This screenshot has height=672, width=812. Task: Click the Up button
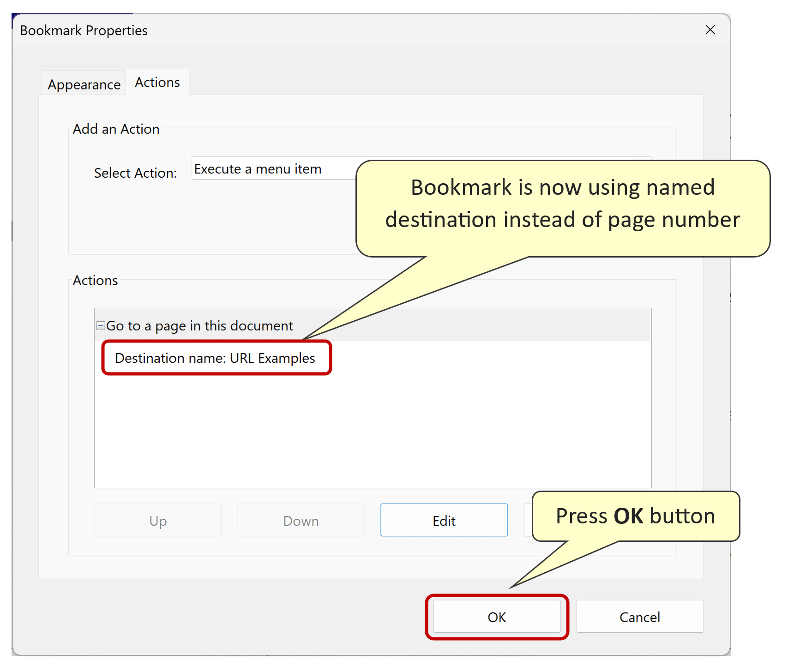pos(158,521)
